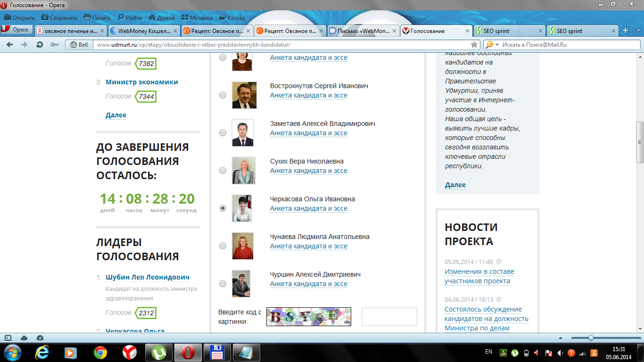Click Далее below Министр экономики
644x362 pixels.
[116, 115]
